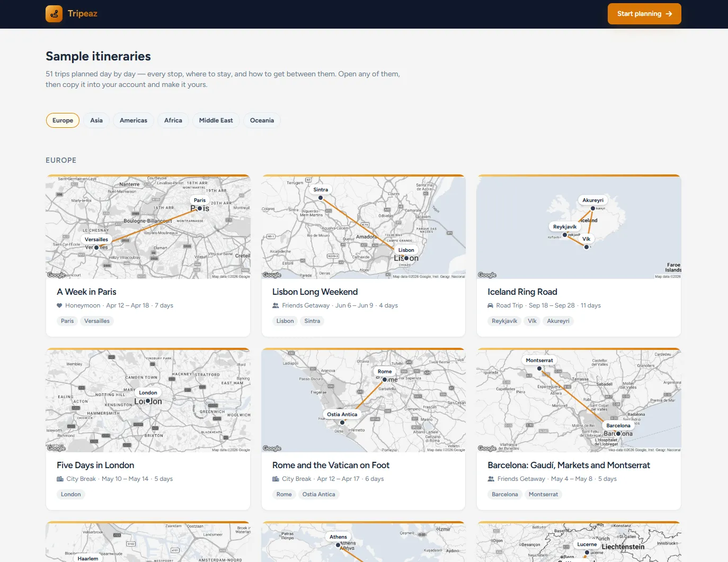728x562 pixels.
Task: Click the Google logo on Paris map
Action: tap(56, 275)
